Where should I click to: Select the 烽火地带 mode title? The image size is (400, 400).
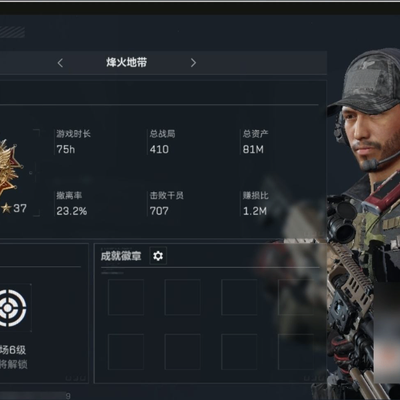(x=127, y=62)
